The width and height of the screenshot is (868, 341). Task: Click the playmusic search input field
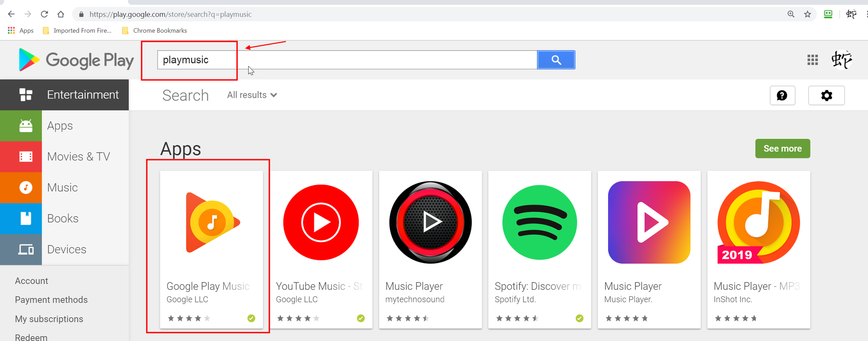(x=347, y=60)
